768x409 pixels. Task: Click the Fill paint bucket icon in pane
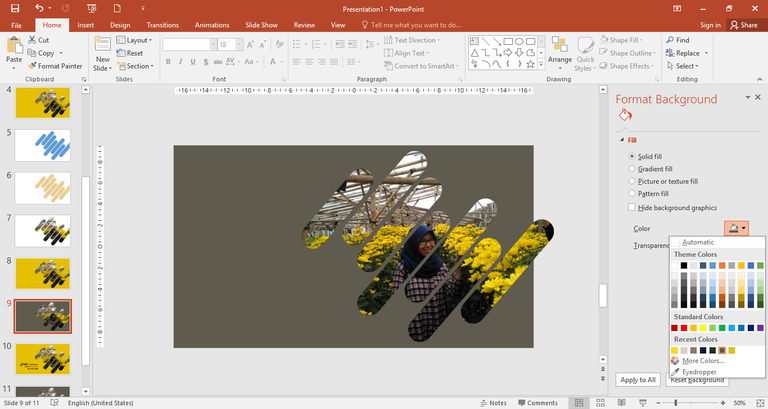point(625,116)
